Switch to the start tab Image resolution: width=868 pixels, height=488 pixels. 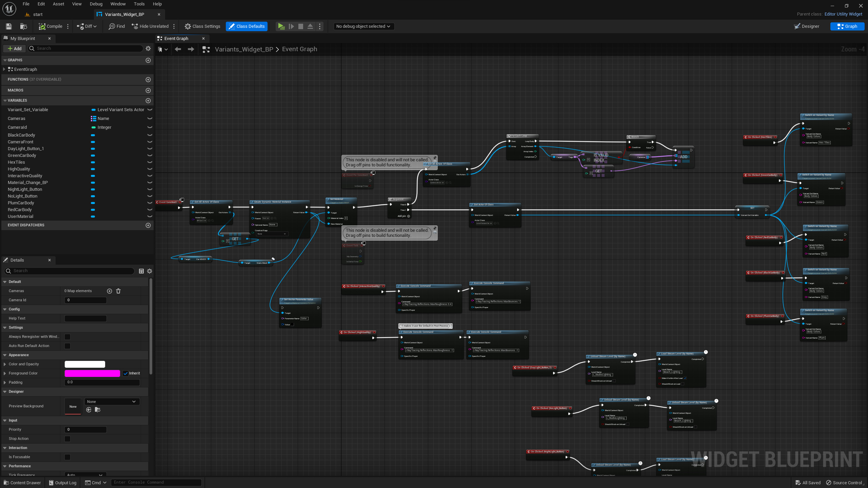click(x=37, y=14)
